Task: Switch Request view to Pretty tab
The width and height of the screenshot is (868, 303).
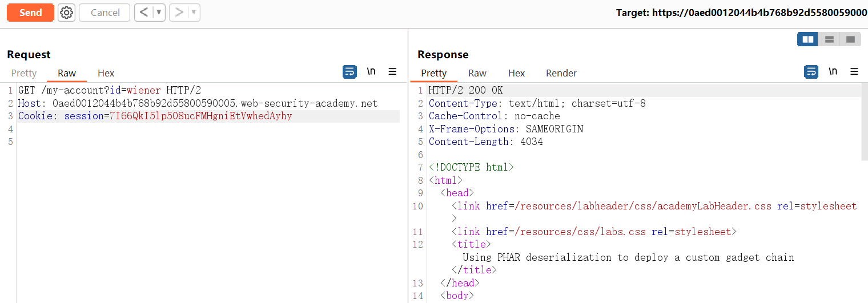Action: pos(24,73)
